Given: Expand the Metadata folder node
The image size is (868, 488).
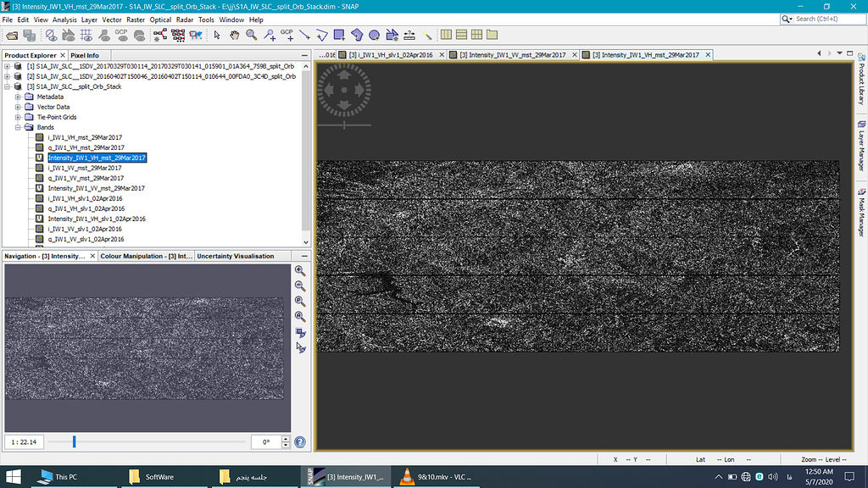Looking at the screenshot, I should 18,97.
